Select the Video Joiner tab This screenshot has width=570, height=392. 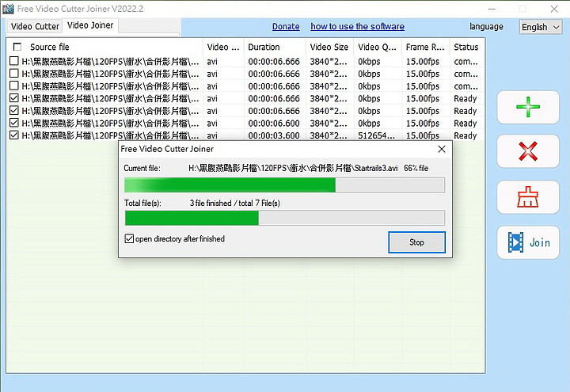pos(90,25)
